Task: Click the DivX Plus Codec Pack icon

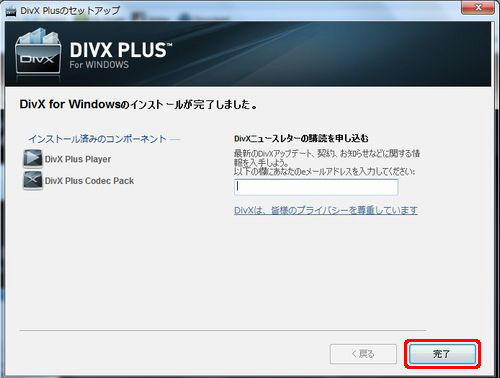Action: [33, 180]
